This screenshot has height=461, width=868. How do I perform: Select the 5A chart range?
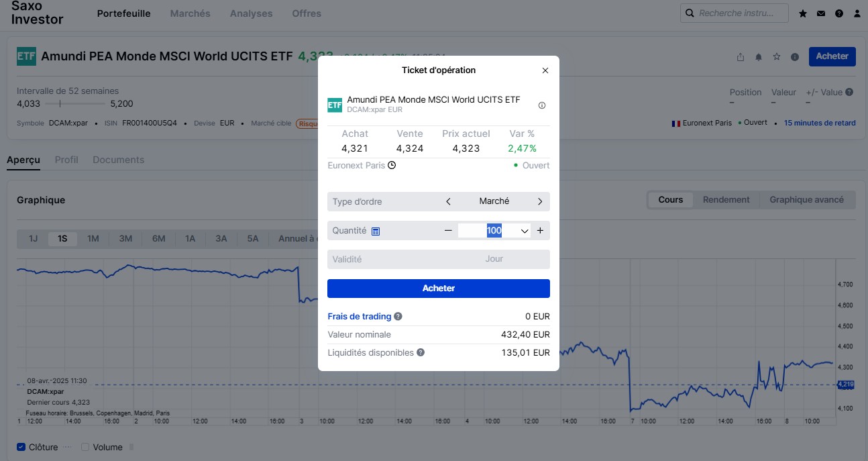[x=252, y=238]
